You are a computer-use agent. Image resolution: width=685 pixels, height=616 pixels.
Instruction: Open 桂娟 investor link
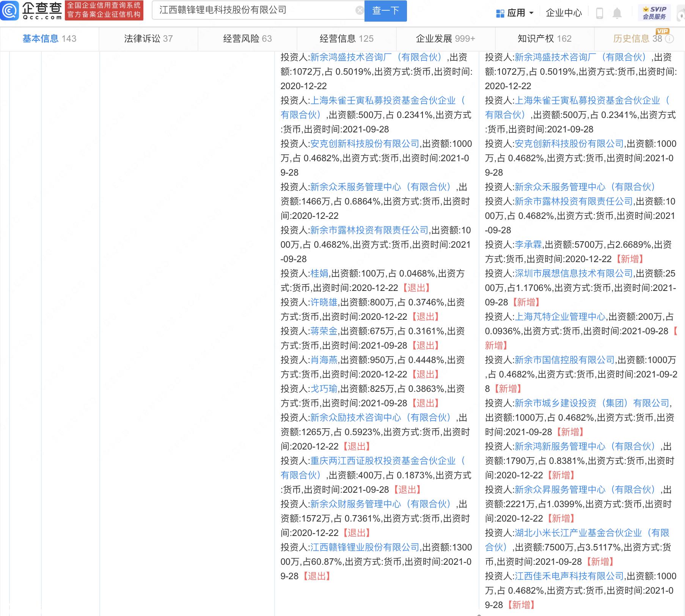pyautogui.click(x=319, y=273)
